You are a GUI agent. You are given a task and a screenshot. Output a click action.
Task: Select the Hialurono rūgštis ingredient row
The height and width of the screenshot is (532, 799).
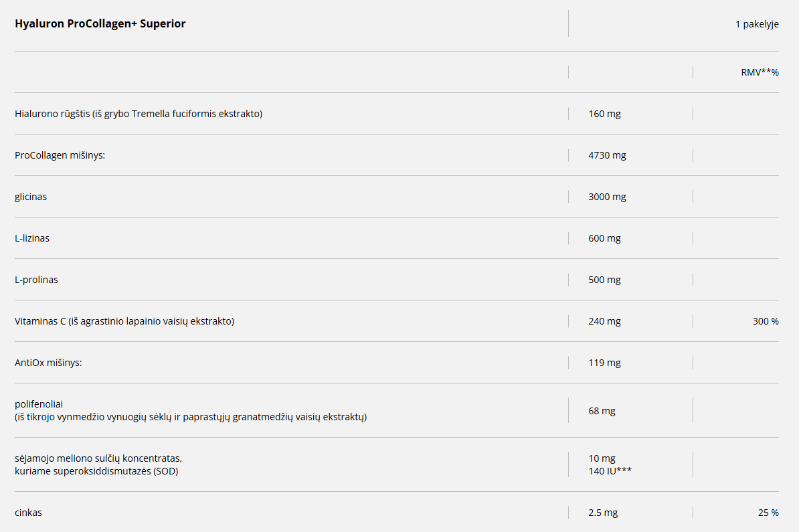coord(139,114)
